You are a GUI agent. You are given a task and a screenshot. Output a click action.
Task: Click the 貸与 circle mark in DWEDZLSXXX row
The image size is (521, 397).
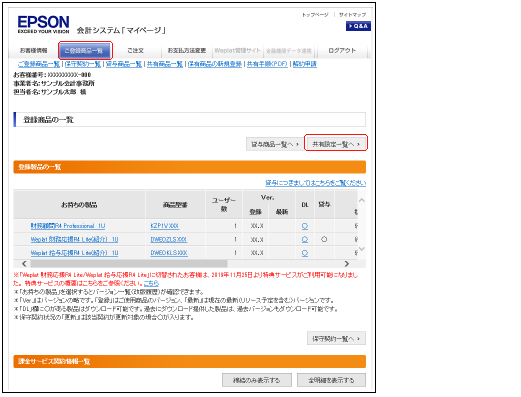[x=324, y=239]
